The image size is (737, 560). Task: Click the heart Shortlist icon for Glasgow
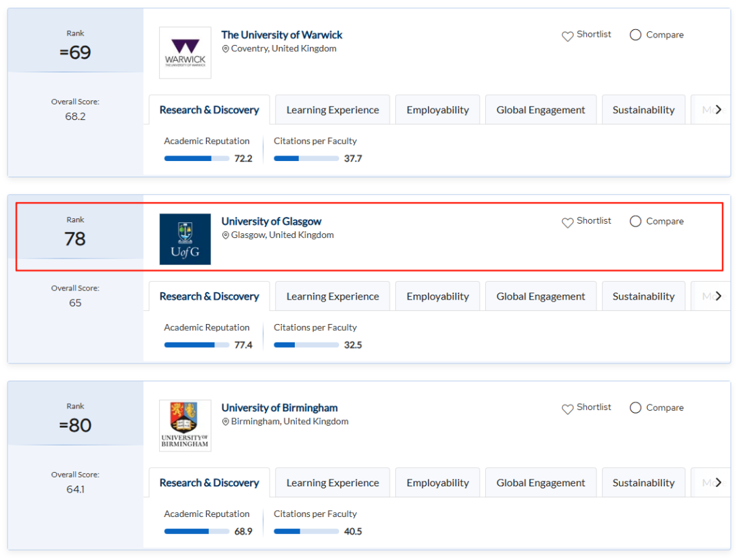tap(567, 222)
